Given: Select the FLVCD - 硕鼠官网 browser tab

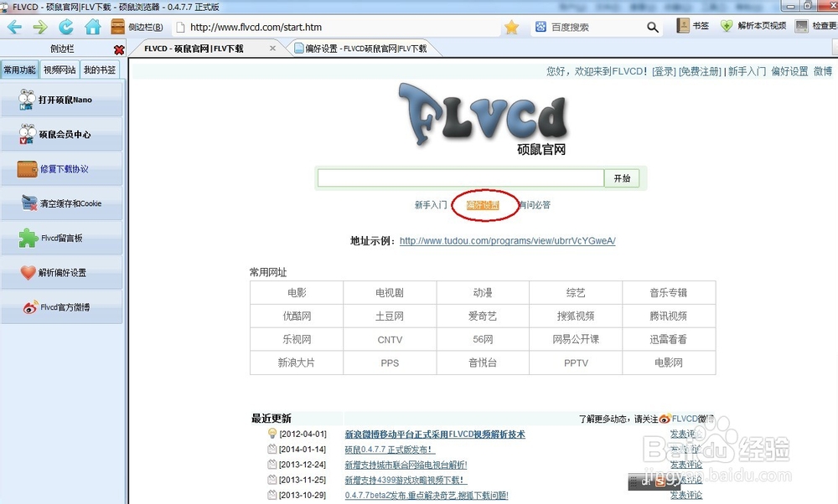Looking at the screenshot, I should (194, 49).
